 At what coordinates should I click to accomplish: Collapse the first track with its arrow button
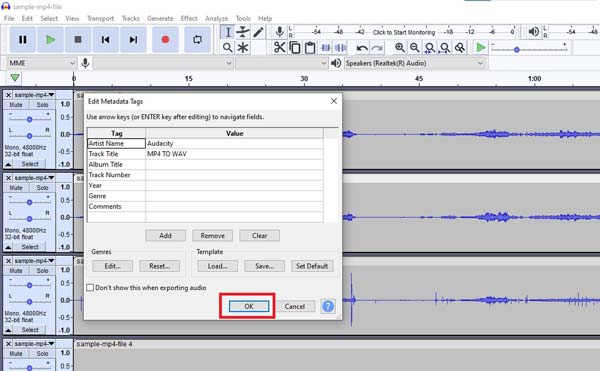8,164
